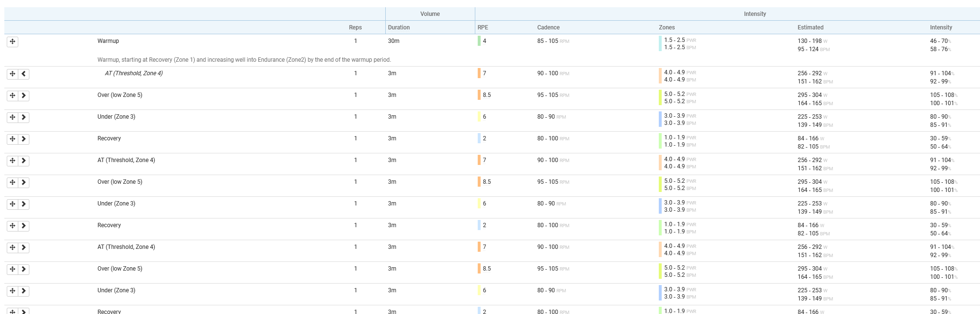Click the Zones column header
This screenshot has height=314, width=980.
pos(667,27)
